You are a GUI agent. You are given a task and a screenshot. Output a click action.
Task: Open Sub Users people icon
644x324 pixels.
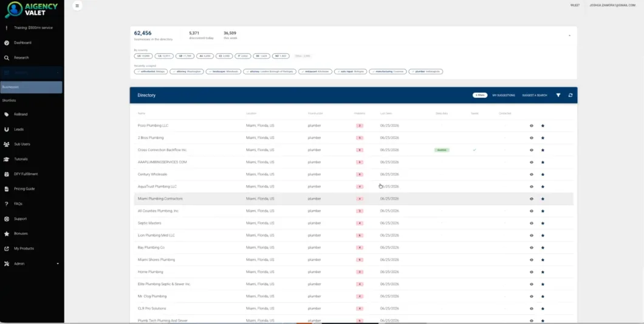7,144
